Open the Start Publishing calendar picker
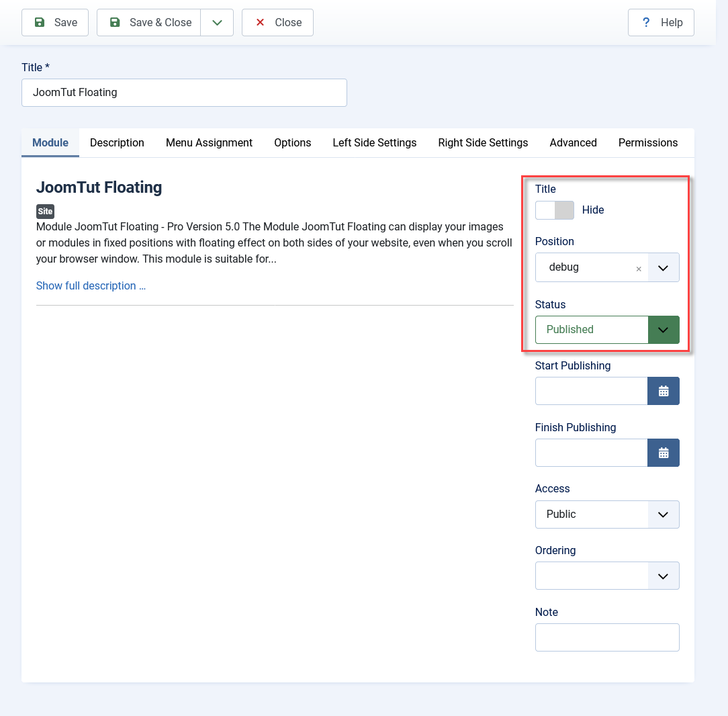 (x=664, y=391)
